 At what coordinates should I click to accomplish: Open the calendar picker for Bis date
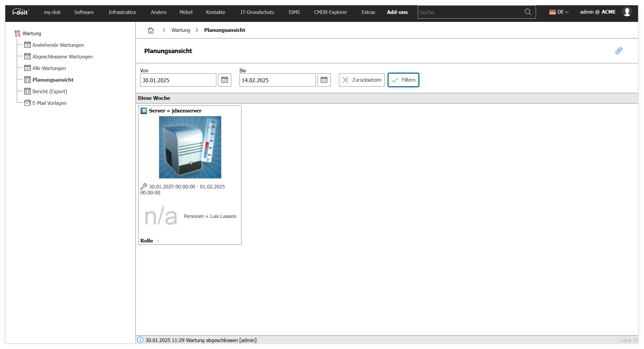click(324, 80)
